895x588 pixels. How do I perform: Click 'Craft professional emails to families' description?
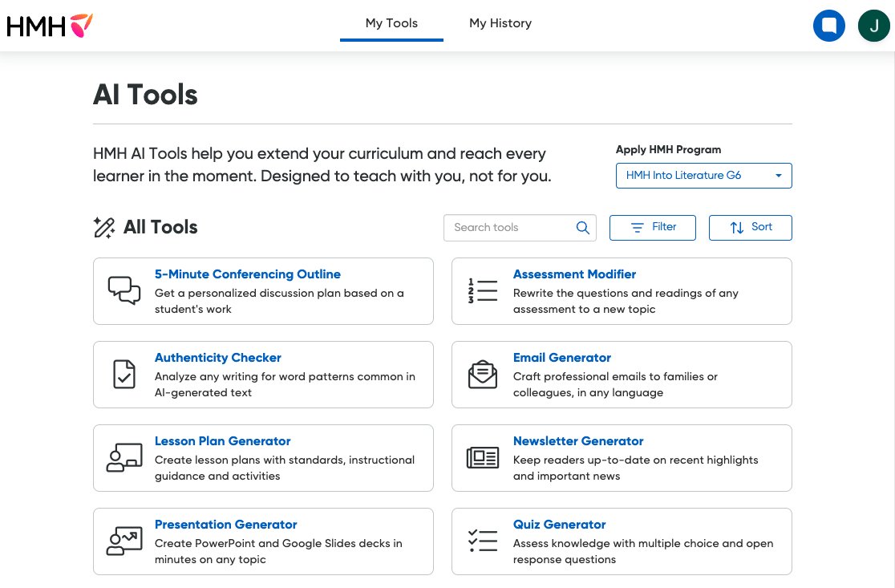pos(615,384)
